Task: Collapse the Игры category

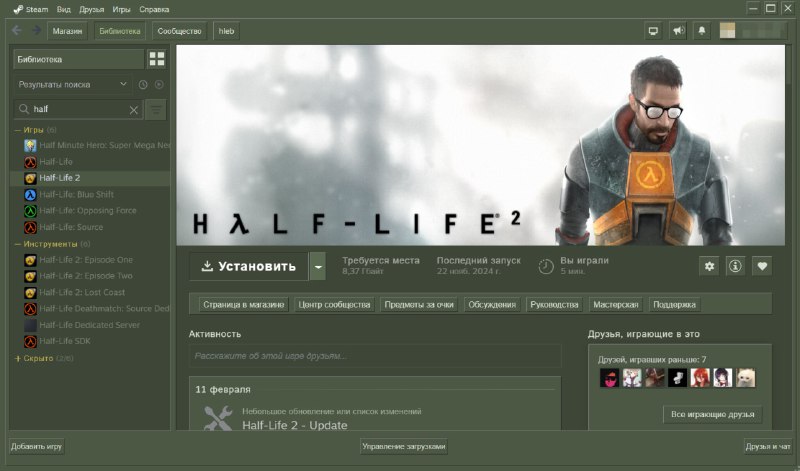Action: click(17, 130)
